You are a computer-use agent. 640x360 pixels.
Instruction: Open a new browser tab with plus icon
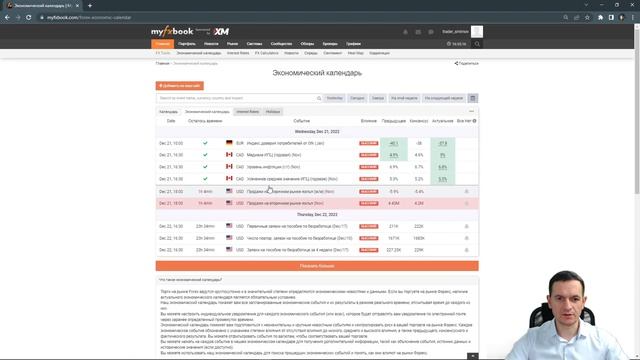click(90, 6)
